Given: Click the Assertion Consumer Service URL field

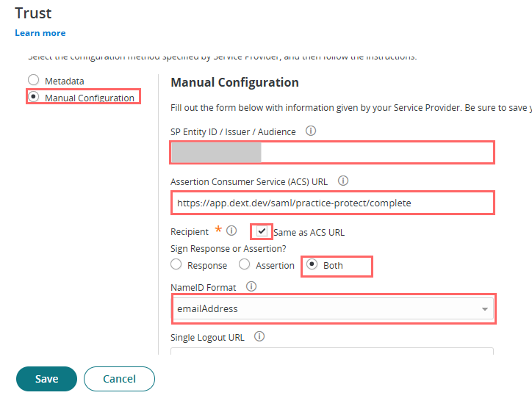Looking at the screenshot, I should pos(332,202).
